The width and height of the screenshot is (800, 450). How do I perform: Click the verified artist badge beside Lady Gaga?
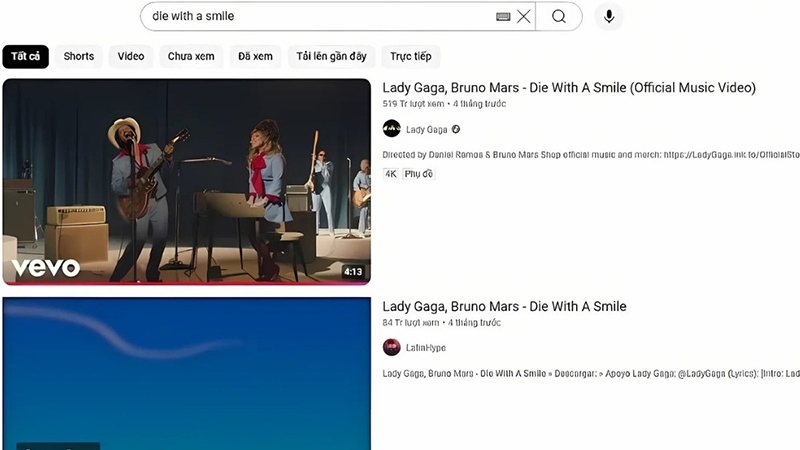[x=456, y=130]
